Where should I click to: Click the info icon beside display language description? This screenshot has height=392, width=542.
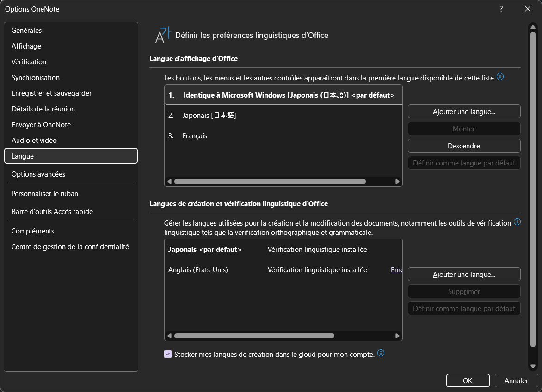(500, 77)
